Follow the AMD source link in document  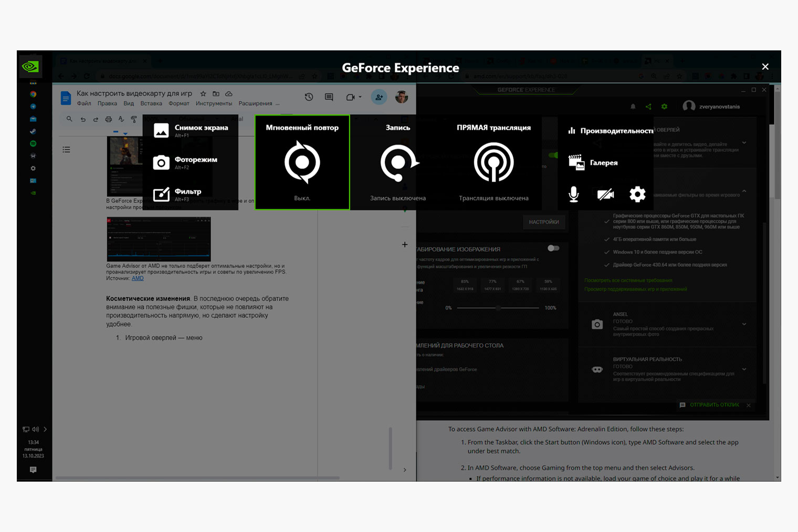tap(138, 278)
